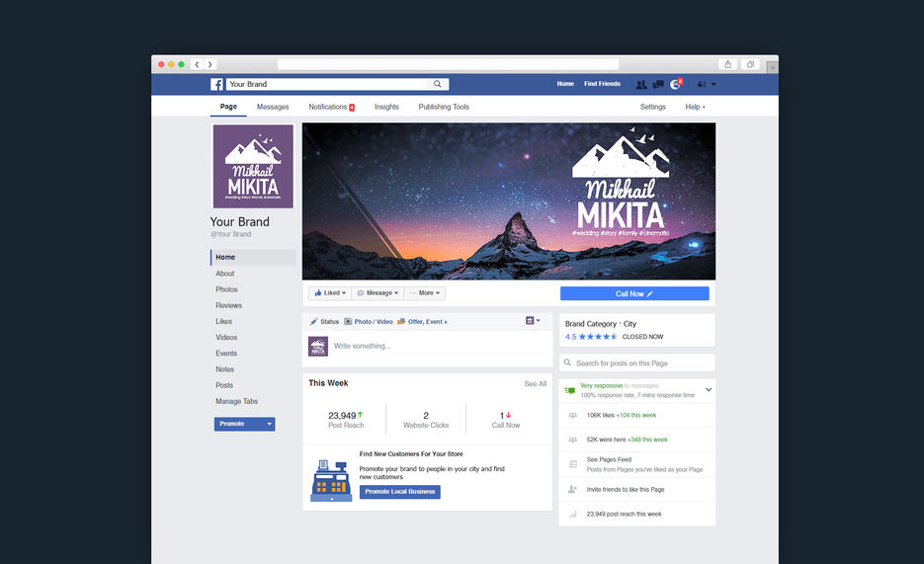Choose Offer, Event + in composer
This screenshot has height=564, width=924.
[422, 321]
